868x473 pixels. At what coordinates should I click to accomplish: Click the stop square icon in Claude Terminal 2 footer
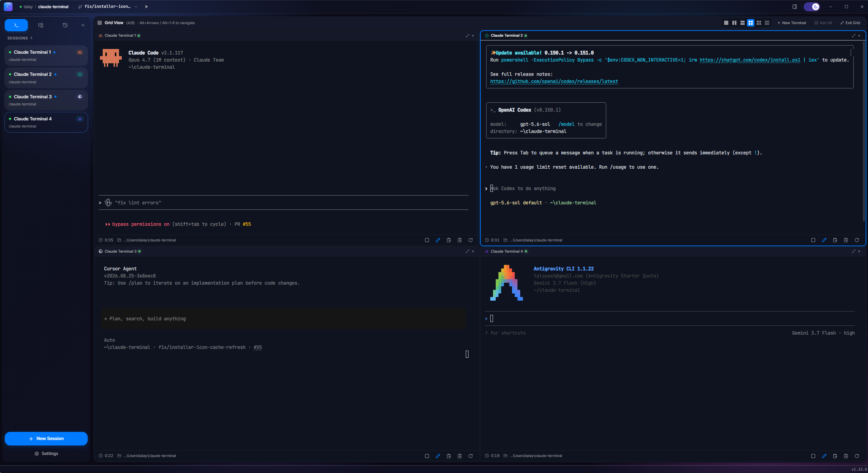(813, 240)
